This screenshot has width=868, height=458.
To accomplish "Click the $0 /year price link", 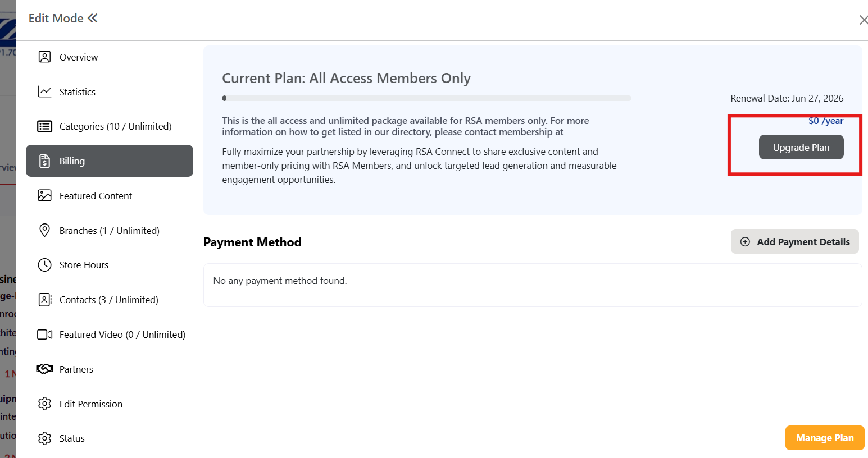I will point(825,121).
